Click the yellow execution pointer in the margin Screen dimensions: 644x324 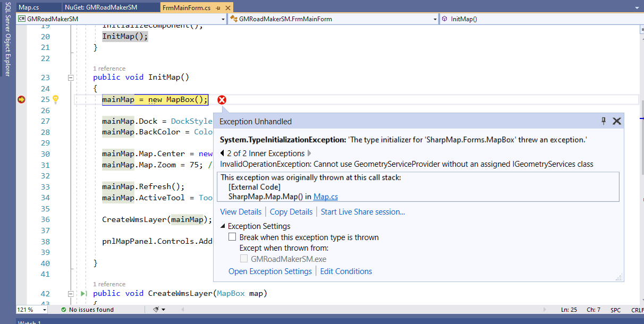21,99
